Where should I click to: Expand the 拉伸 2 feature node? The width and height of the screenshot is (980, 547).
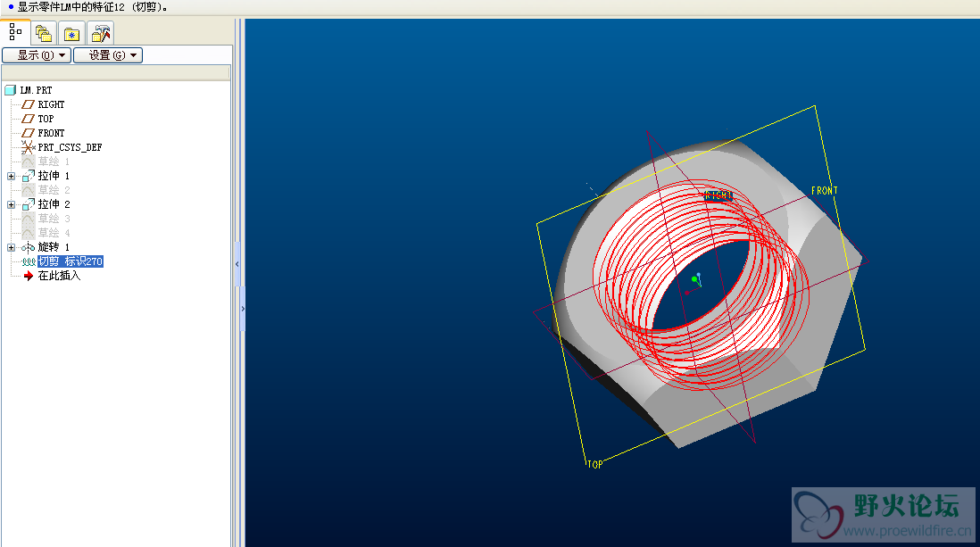tap(12, 205)
